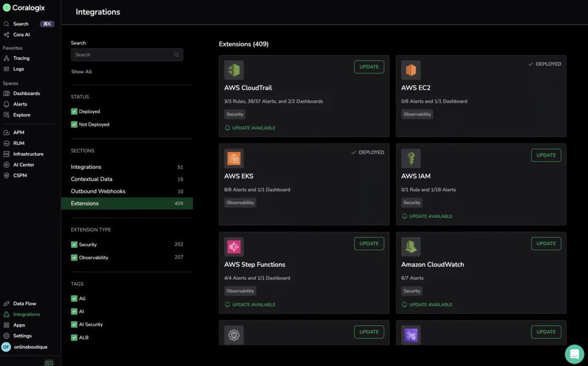
Task: Click the Show All link
Action: click(82, 72)
